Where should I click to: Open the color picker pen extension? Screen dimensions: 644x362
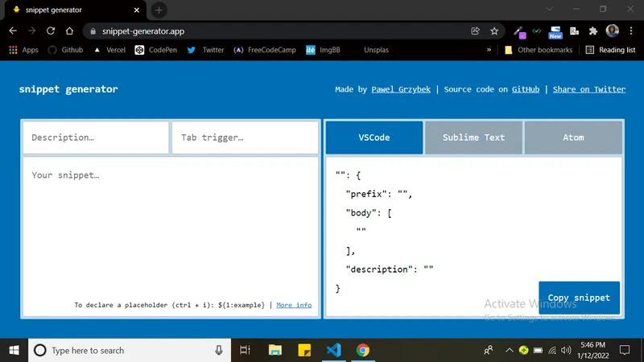(x=519, y=32)
